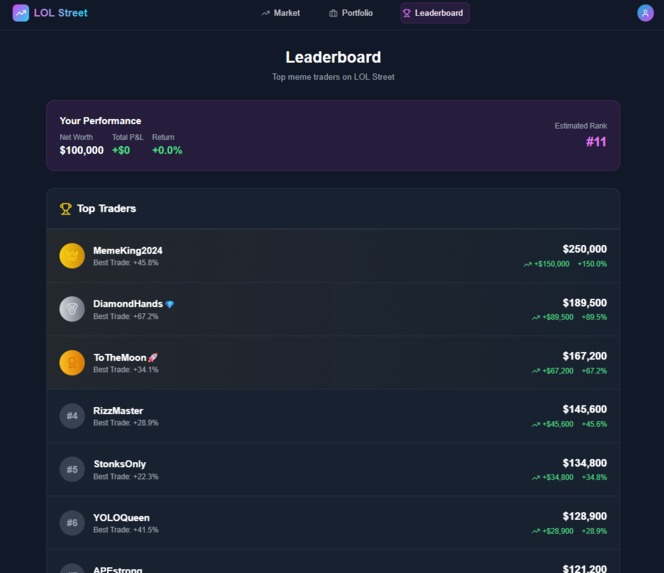Screen dimensions: 664x573
Task: Click YOLOQueen's #6 rank badge
Action: 72,523
